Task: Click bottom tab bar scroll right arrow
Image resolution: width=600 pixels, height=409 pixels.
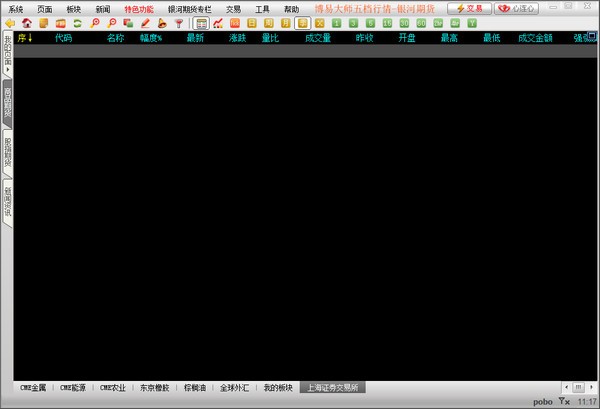Action: click(591, 387)
